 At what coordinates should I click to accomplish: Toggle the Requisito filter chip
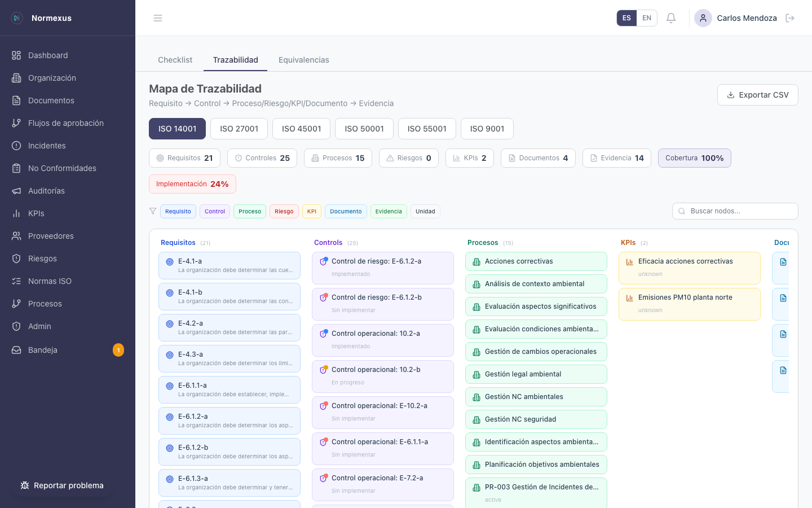pos(178,211)
